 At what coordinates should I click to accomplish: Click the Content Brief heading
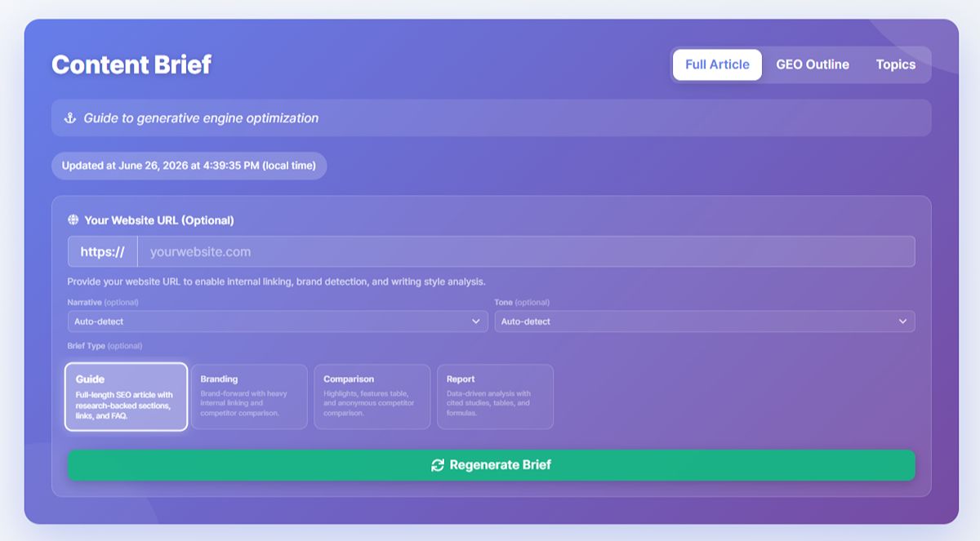pyautogui.click(x=131, y=64)
